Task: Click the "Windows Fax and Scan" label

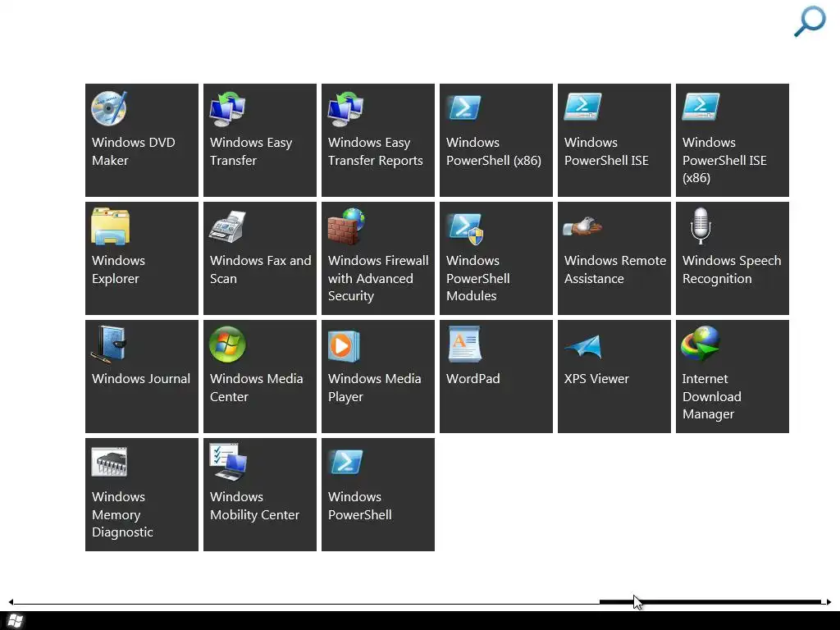Action: point(260,269)
